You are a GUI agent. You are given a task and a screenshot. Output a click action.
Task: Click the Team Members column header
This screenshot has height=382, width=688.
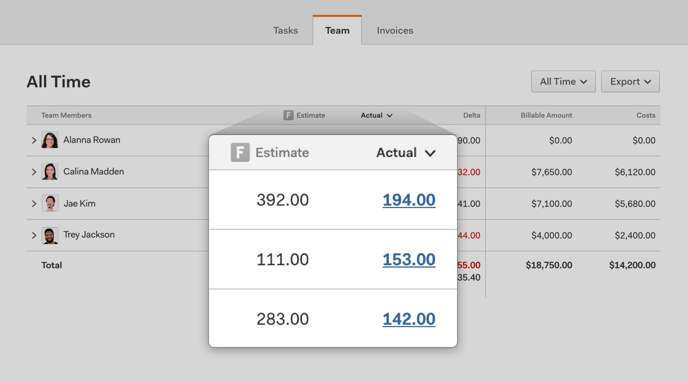coord(66,115)
